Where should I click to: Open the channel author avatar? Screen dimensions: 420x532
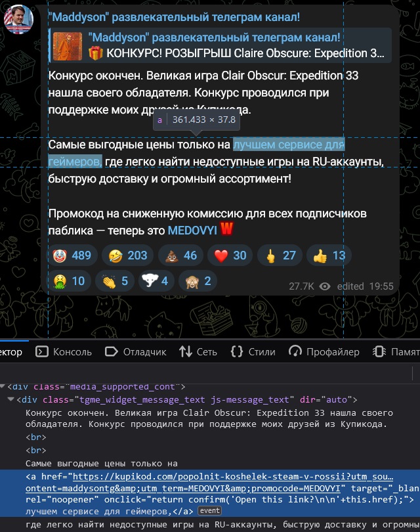pos(18,19)
